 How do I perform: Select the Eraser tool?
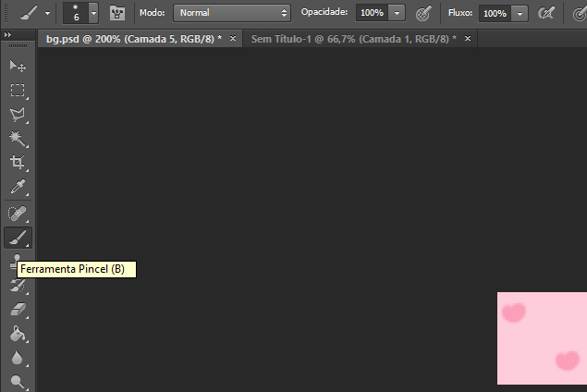click(x=18, y=310)
